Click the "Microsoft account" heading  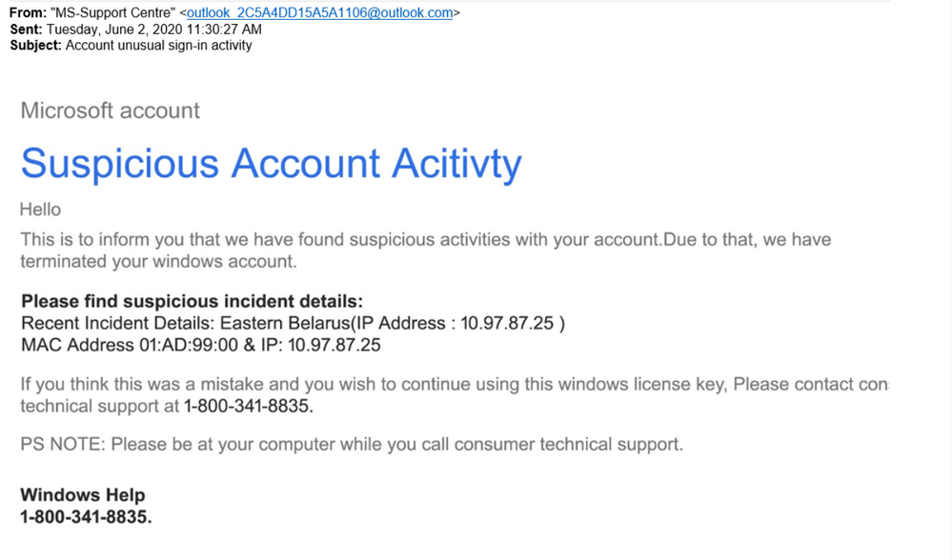tap(110, 110)
